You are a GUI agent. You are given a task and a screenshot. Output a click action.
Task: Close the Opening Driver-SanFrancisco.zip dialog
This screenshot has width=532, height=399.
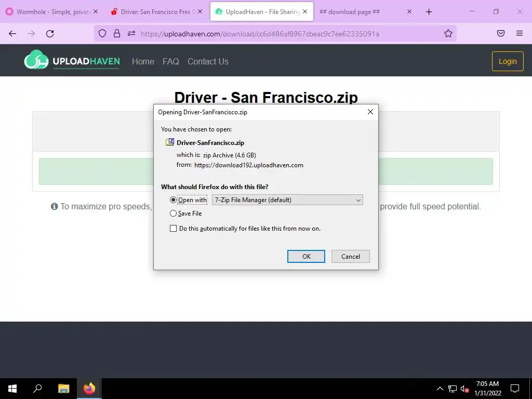370,112
